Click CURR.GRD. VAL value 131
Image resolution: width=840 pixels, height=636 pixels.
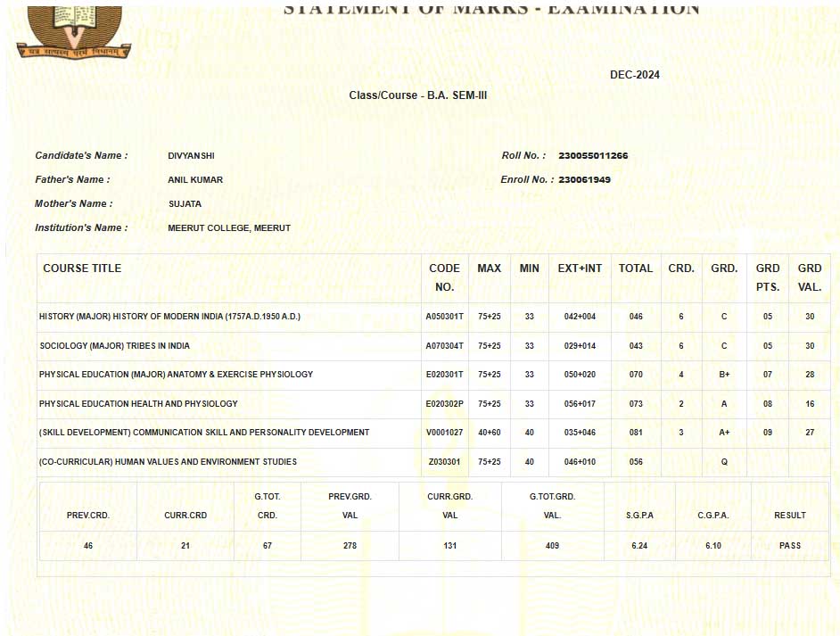click(x=450, y=546)
